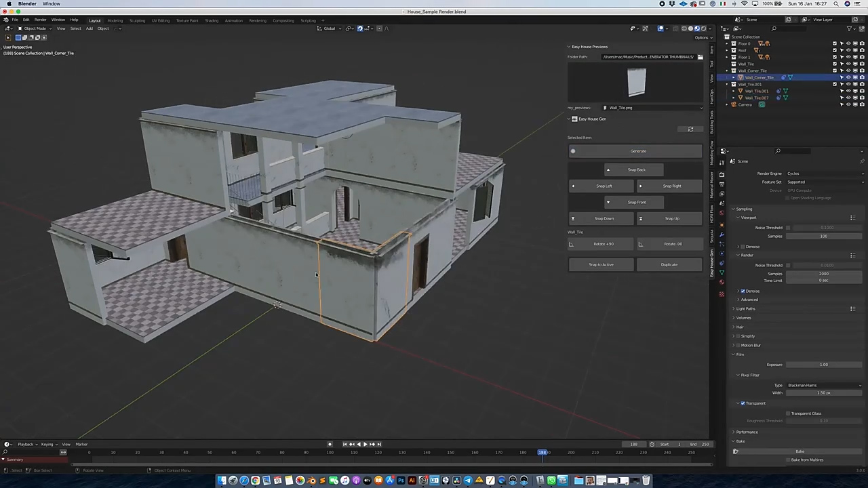Open the Render Engine Cycles dropdown
868x488 pixels.
(x=824, y=174)
